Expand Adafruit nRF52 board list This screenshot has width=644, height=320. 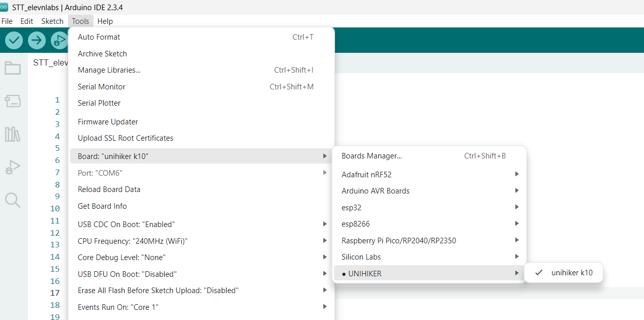pos(429,175)
